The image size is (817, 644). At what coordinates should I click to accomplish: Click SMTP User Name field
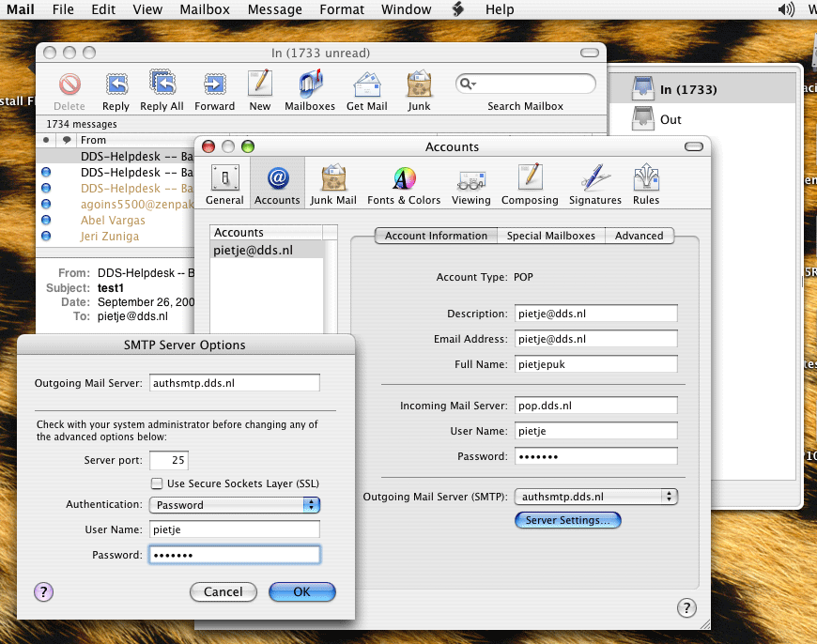pyautogui.click(x=235, y=529)
